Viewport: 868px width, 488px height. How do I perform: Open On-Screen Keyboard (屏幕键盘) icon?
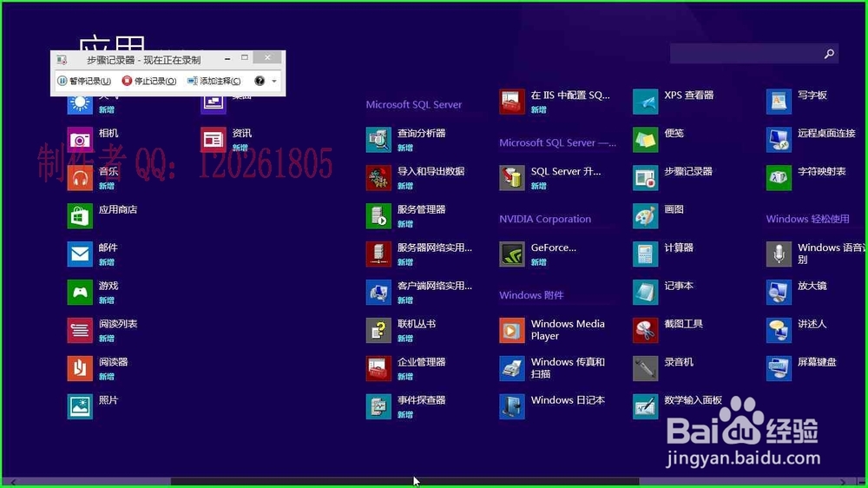click(779, 369)
